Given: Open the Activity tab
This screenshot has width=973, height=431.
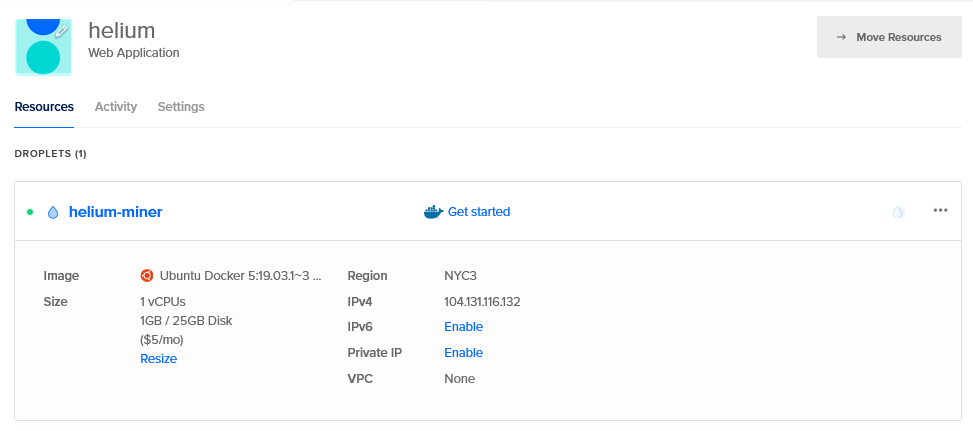Looking at the screenshot, I should click(x=116, y=107).
